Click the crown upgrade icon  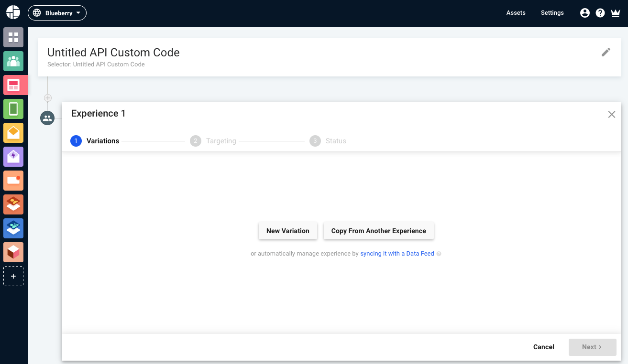pos(616,13)
